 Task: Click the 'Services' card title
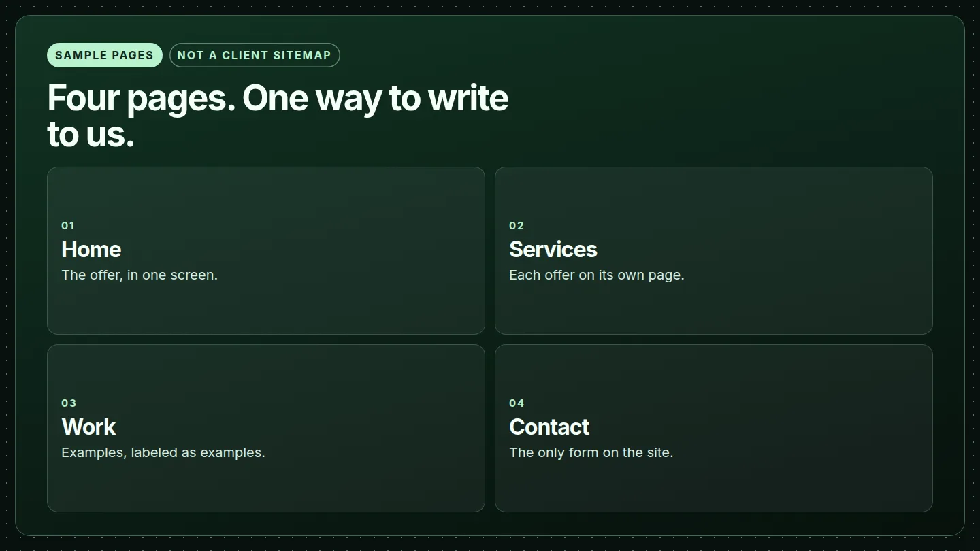click(553, 250)
